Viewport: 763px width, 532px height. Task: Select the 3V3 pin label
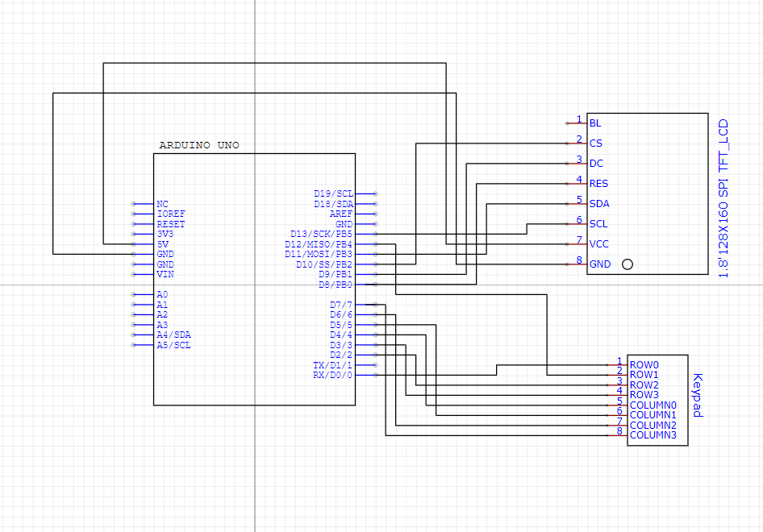(x=165, y=234)
